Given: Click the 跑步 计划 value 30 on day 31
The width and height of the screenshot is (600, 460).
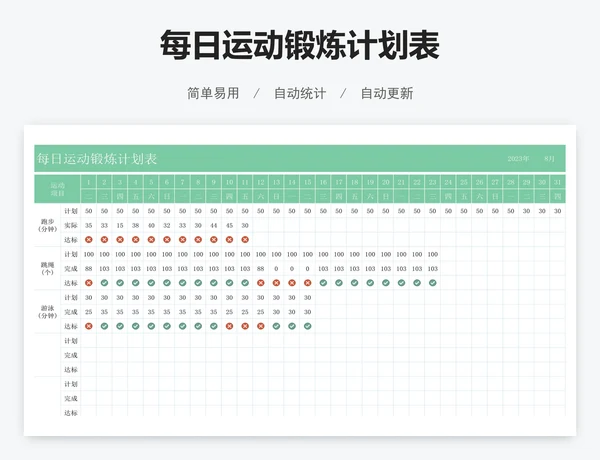Looking at the screenshot, I should coord(558,211).
